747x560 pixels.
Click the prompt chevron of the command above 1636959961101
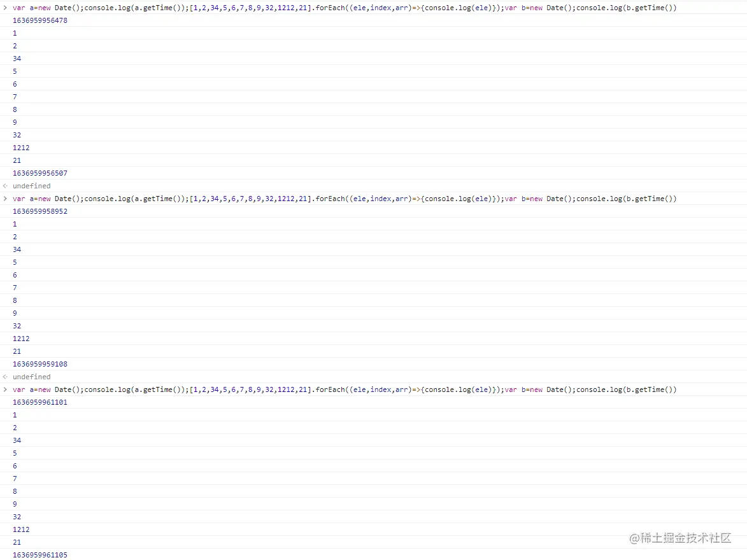click(5, 389)
